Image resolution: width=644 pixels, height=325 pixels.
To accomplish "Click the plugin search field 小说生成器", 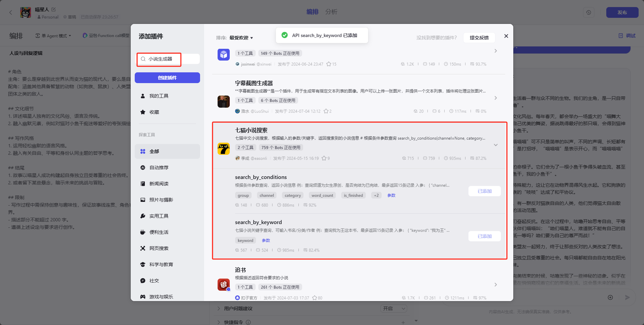I will pos(168,59).
